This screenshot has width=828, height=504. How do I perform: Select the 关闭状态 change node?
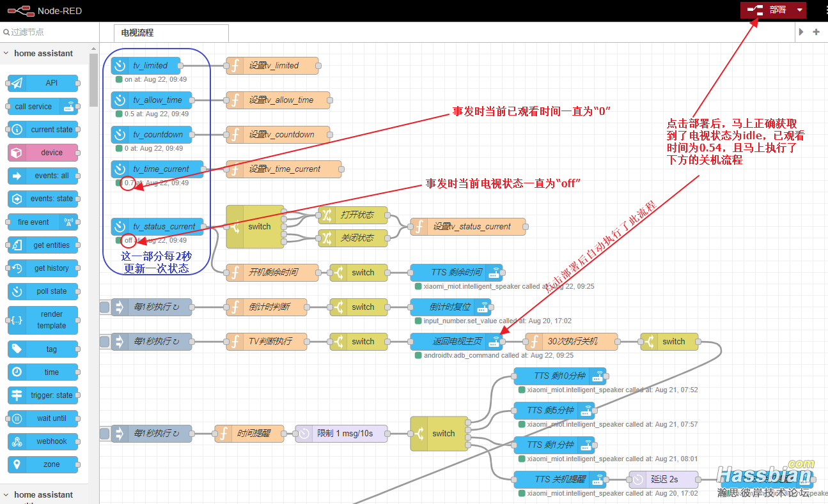click(x=353, y=238)
